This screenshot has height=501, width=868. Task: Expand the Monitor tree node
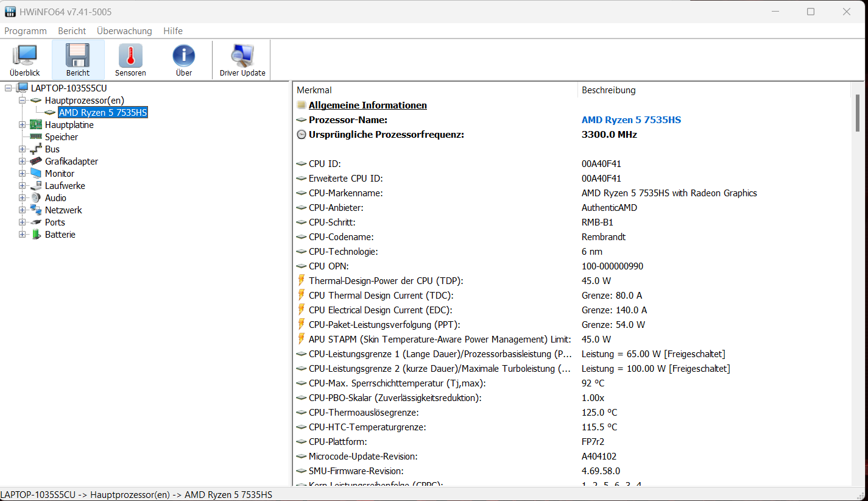[23, 173]
